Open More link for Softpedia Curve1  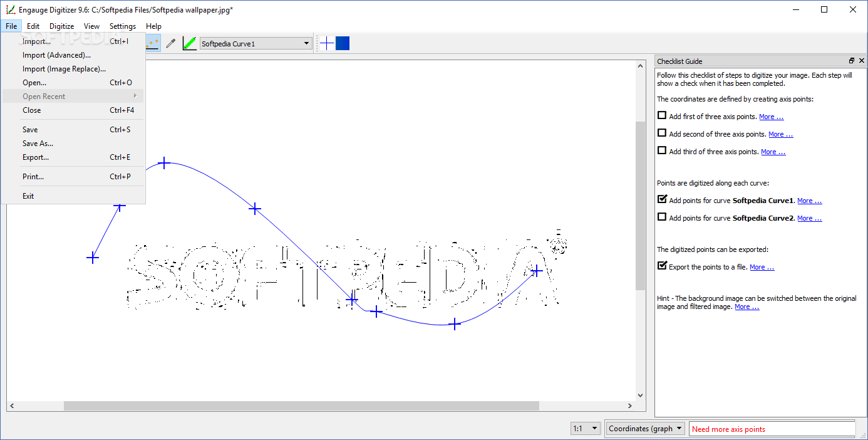point(809,201)
